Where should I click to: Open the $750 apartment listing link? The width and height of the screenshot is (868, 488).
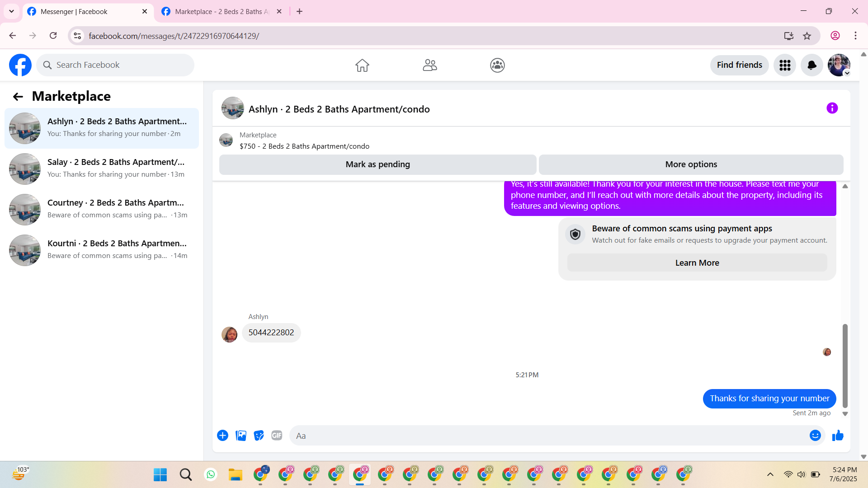click(x=304, y=146)
